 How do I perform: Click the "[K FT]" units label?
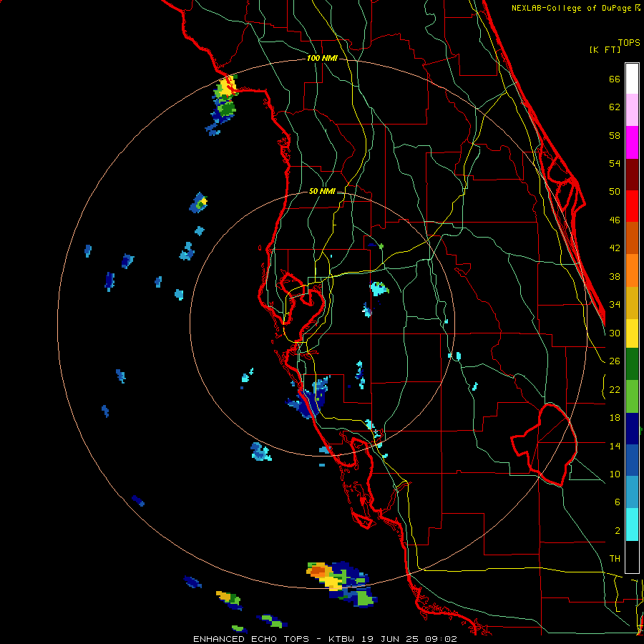(x=605, y=50)
